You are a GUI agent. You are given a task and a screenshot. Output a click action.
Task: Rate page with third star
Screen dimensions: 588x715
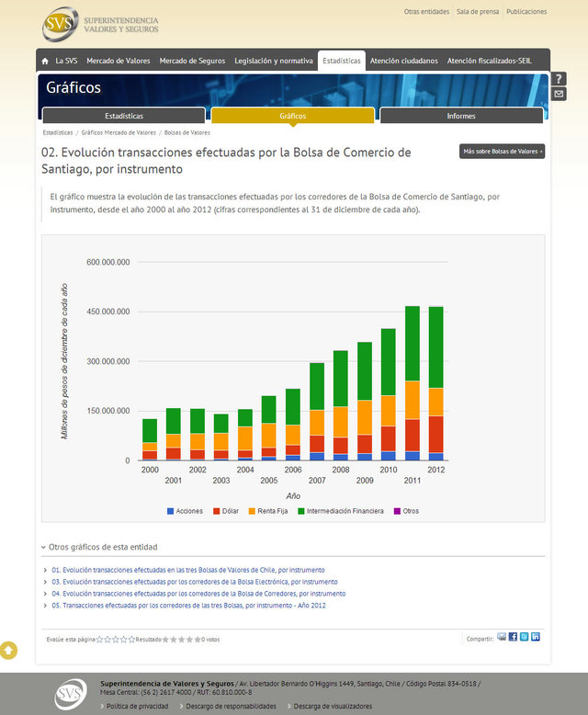(116, 640)
